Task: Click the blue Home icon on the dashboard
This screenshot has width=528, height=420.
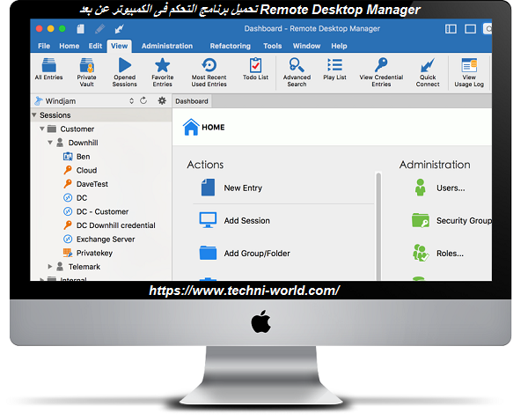Action: click(191, 127)
